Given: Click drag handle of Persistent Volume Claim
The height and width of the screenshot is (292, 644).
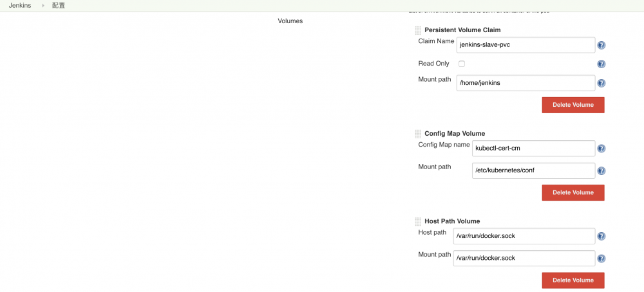Looking at the screenshot, I should point(418,30).
